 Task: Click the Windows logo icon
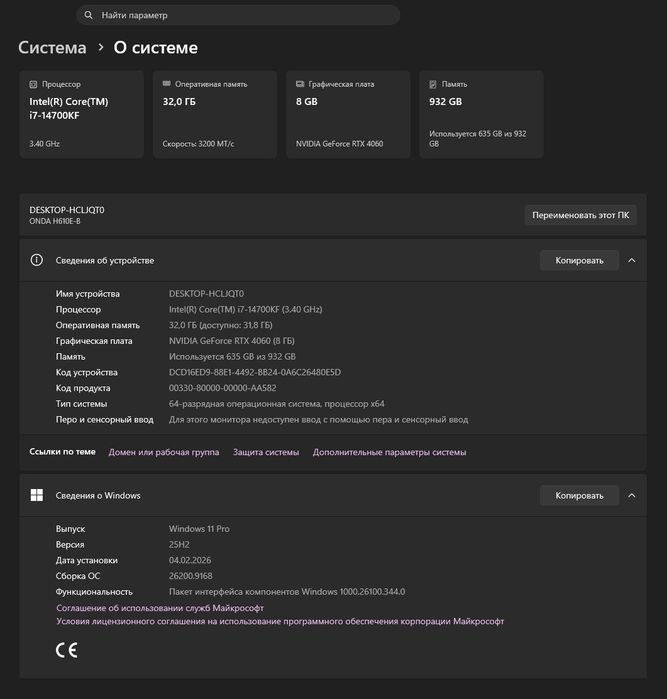click(37, 495)
